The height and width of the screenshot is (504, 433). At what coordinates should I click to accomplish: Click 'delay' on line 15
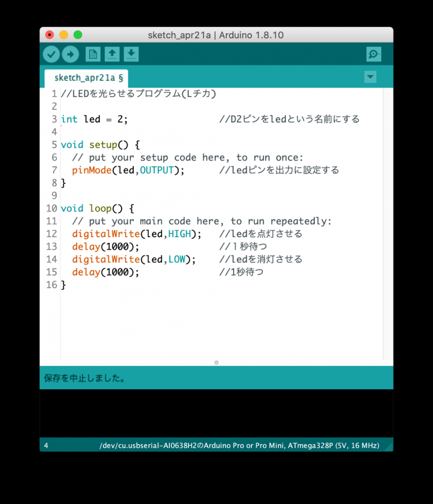pyautogui.click(x=86, y=272)
